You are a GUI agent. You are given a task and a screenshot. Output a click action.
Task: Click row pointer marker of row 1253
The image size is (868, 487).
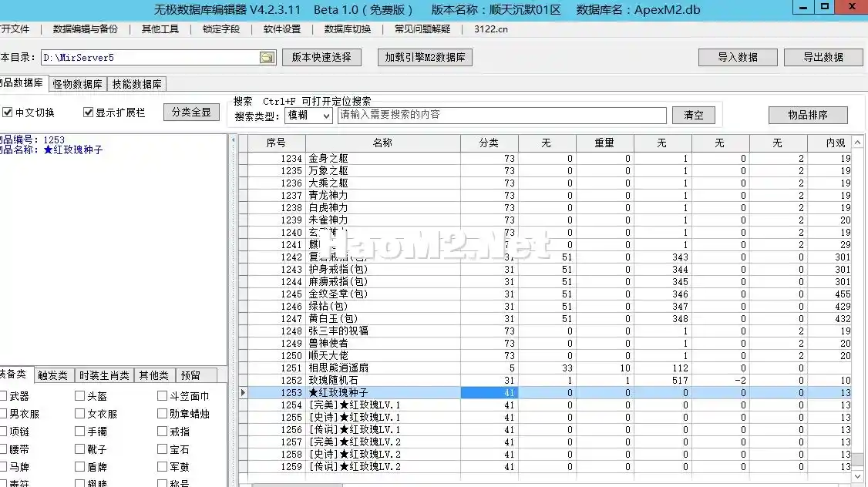243,392
